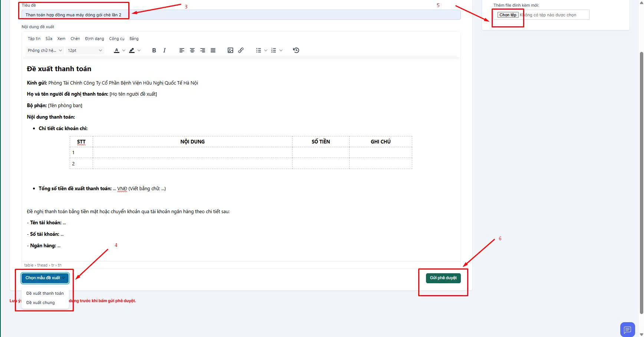The width and height of the screenshot is (644, 337).
Task: Open the font family dropdown
Action: (x=45, y=50)
